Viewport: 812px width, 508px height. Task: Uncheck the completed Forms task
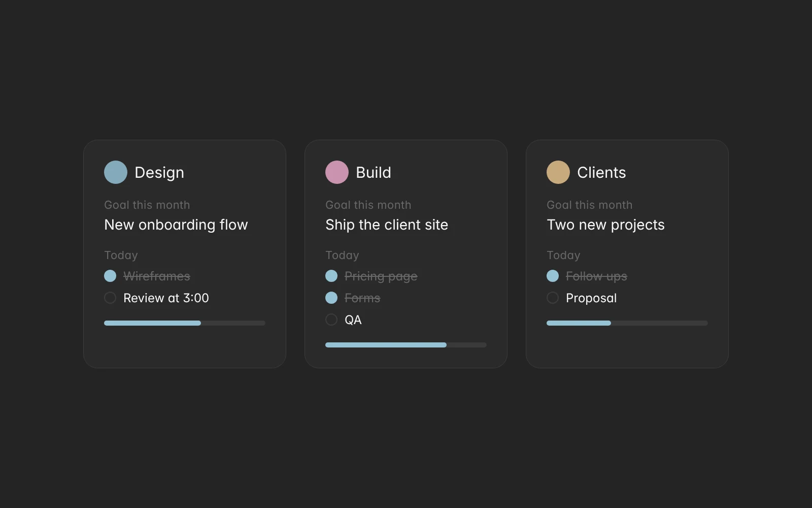[x=331, y=298]
